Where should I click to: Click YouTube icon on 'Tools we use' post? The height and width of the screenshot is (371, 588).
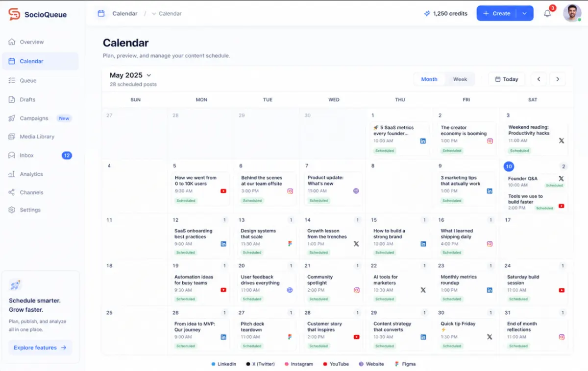pyautogui.click(x=562, y=206)
